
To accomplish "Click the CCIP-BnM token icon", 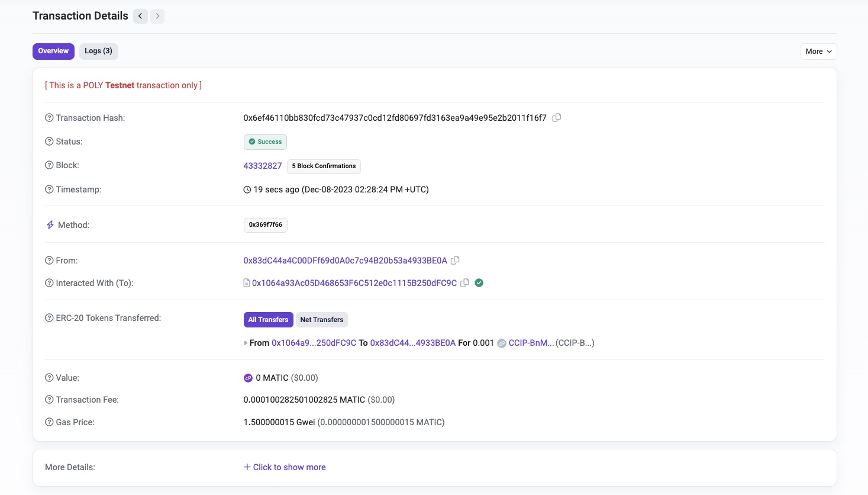I will tap(502, 343).
